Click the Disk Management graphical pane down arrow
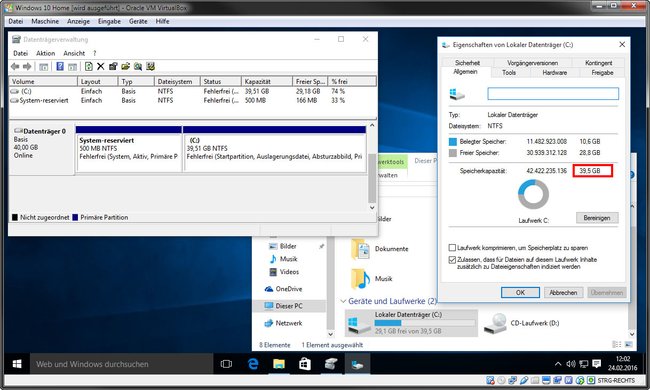Viewport: 650px width, 390px height. tap(372, 207)
